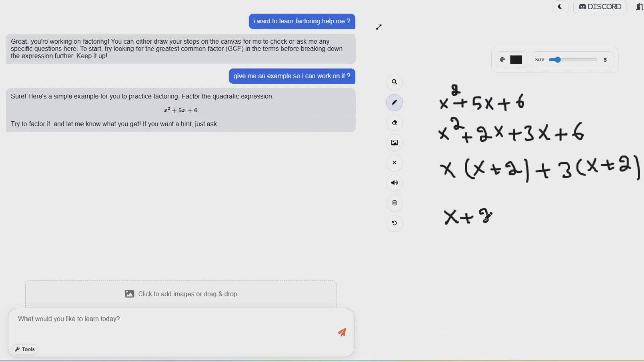
Task: Open the canvas zoom search tool
Action: click(394, 82)
